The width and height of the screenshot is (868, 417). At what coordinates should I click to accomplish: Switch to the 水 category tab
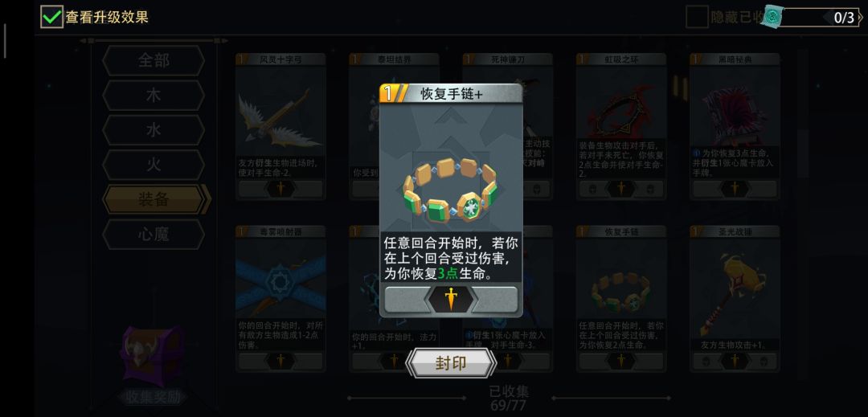(154, 130)
